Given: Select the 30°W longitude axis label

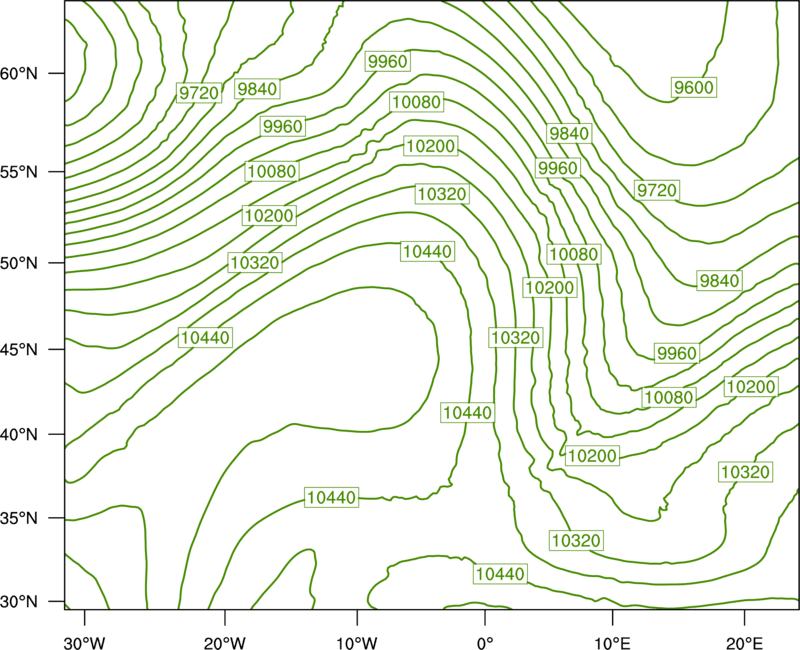Looking at the screenshot, I should point(85,643).
